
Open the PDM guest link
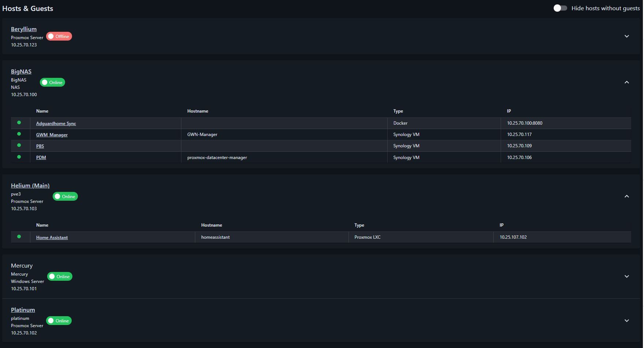click(x=41, y=158)
